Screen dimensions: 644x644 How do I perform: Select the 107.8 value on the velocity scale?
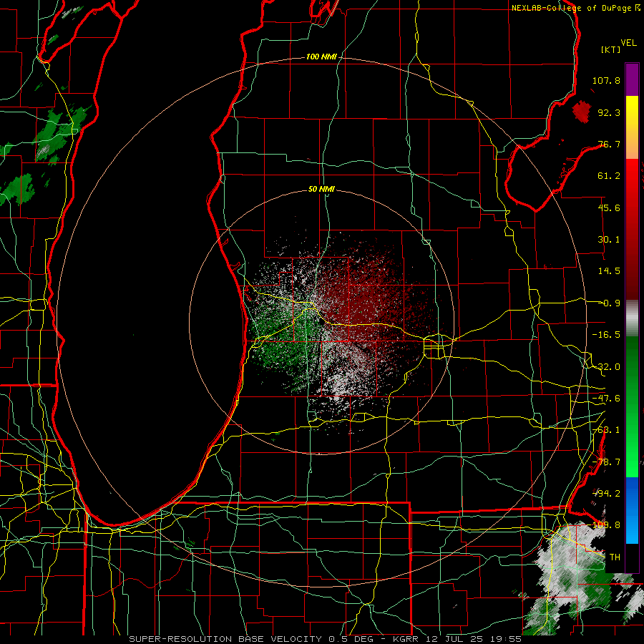point(606,80)
